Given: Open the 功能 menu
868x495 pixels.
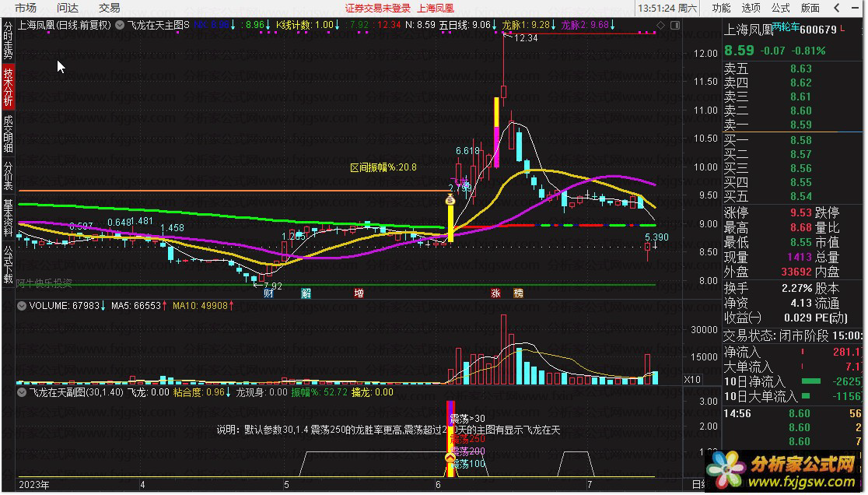Looking at the screenshot, I should tap(721, 8).
